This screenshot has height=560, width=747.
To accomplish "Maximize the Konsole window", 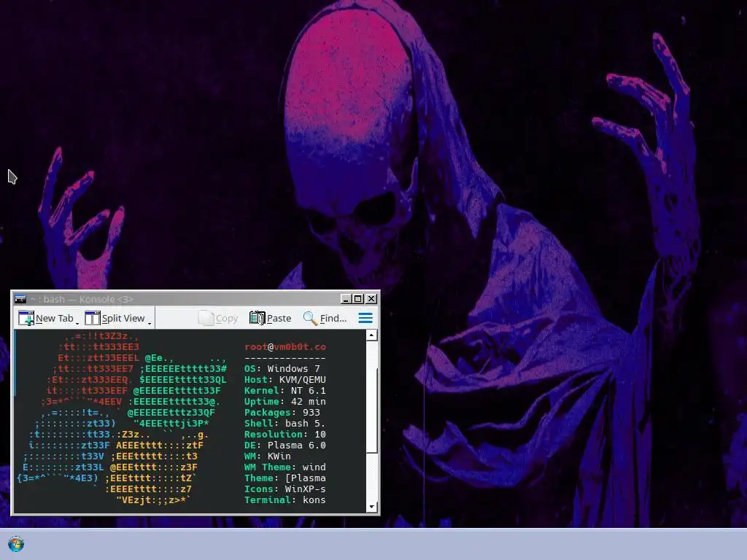I will tap(358, 299).
